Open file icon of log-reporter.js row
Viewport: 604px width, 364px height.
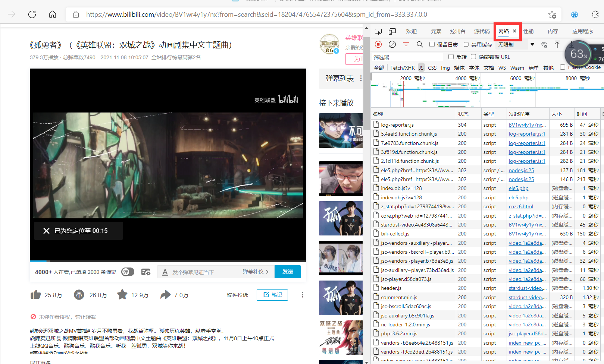tap(376, 125)
